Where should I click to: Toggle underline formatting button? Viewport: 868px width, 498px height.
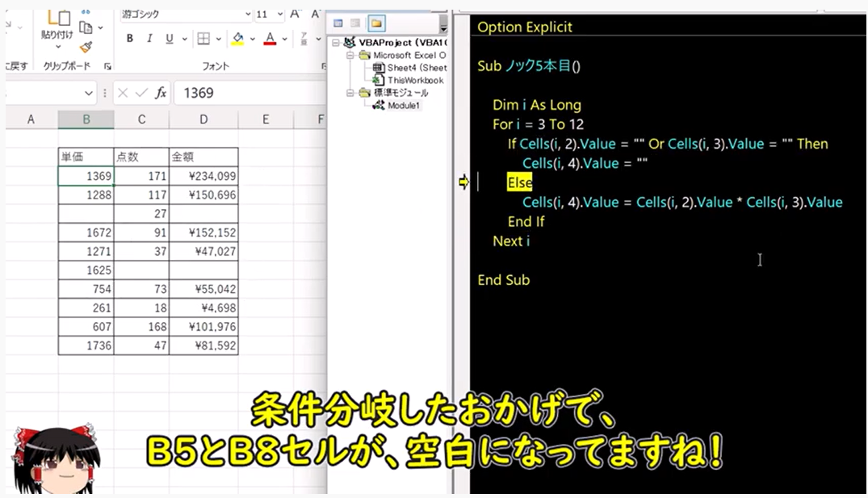pos(170,39)
